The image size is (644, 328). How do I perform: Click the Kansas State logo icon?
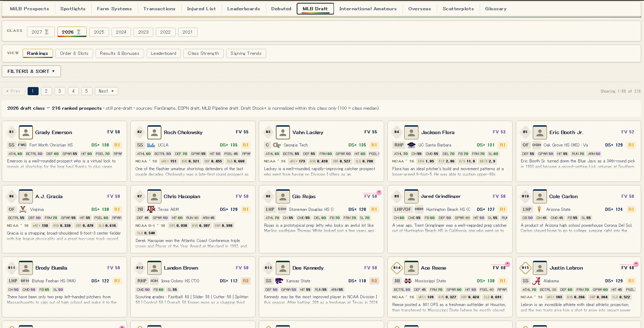pos(279,281)
